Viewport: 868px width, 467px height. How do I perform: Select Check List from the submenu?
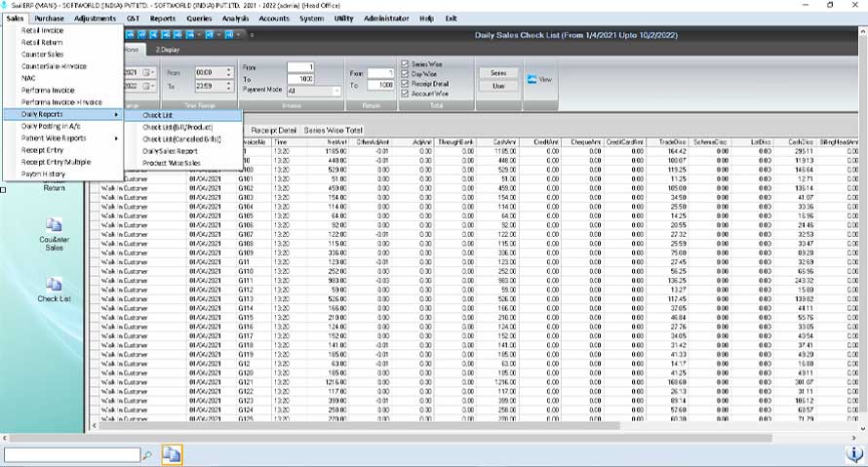(158, 115)
